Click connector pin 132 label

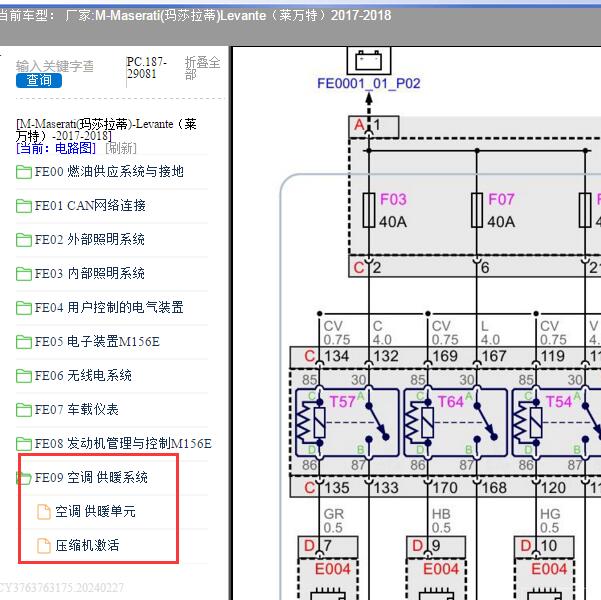[x=386, y=357]
